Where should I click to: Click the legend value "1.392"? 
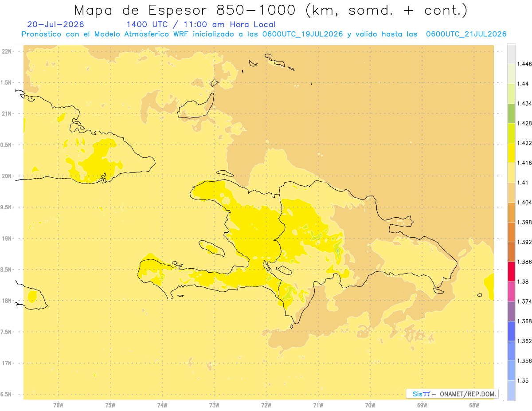(x=525, y=242)
